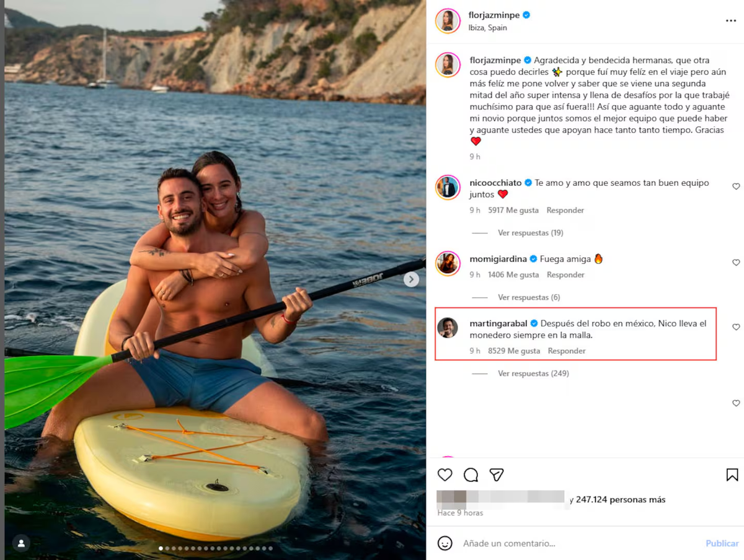The height and width of the screenshot is (560, 744).
Task: Reply to nicoocchiato's comment
Action: click(x=565, y=211)
